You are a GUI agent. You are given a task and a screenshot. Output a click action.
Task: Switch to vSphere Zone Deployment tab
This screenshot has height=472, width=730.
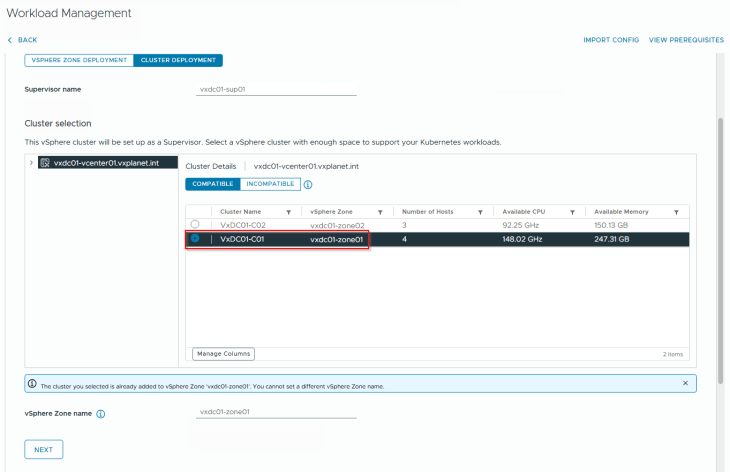coord(79,60)
